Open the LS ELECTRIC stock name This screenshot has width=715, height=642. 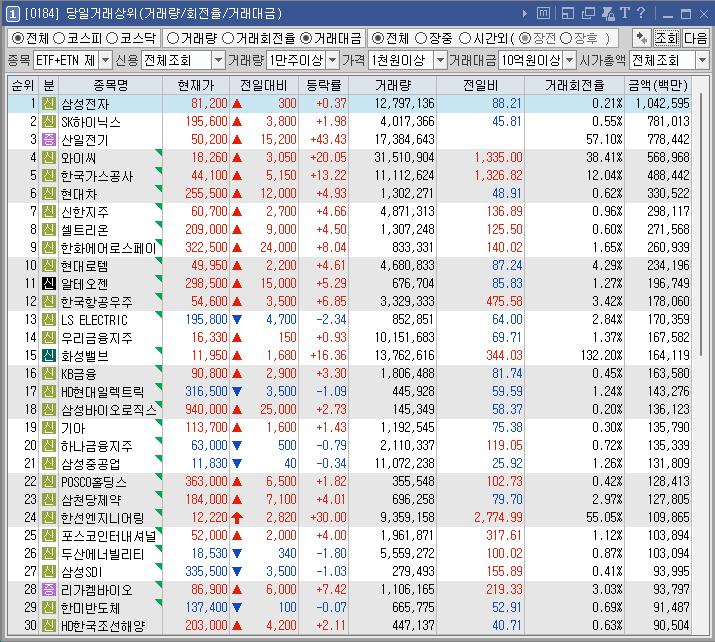[x=94, y=320]
